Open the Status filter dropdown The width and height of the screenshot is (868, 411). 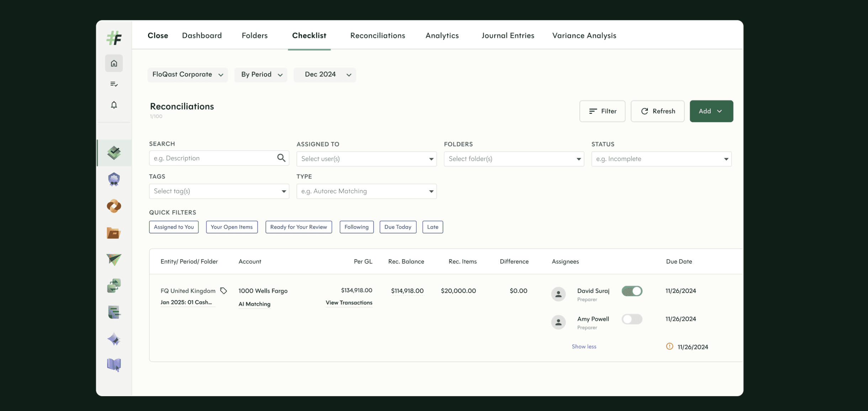pyautogui.click(x=661, y=159)
